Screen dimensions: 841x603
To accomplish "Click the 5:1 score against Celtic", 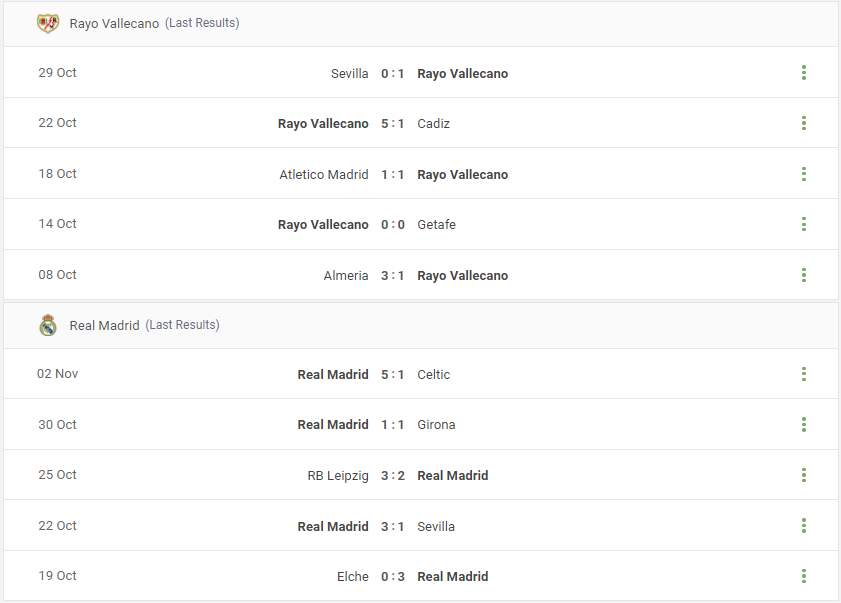I will pos(393,374).
